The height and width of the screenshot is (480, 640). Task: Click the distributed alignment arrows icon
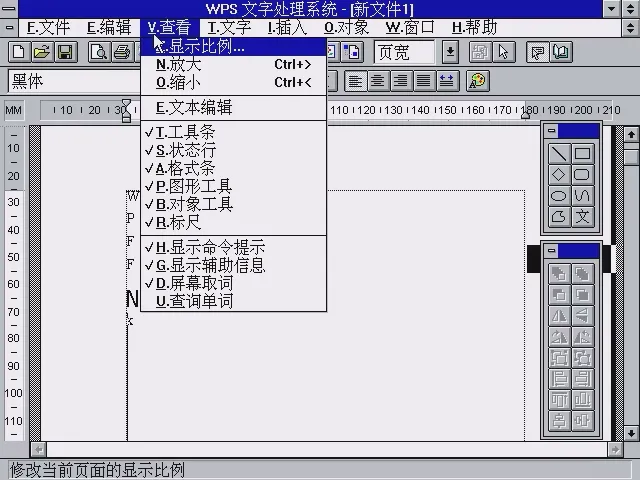[447, 81]
